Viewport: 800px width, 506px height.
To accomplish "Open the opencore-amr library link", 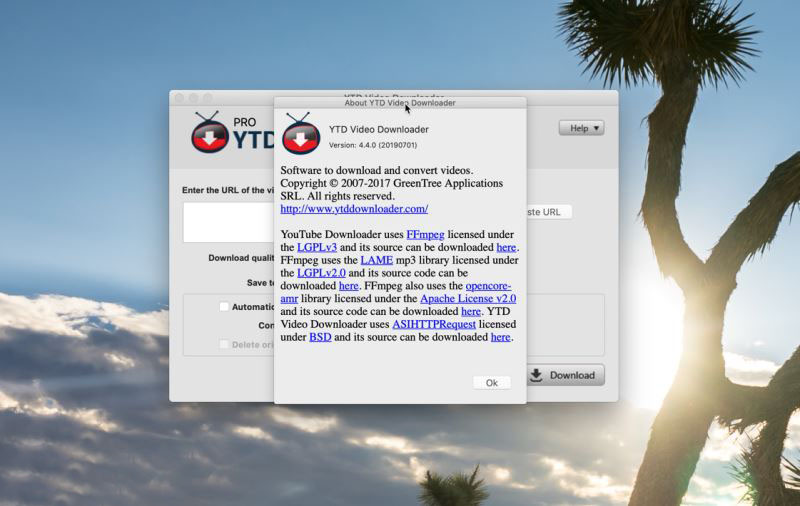I will pyautogui.click(x=488, y=286).
